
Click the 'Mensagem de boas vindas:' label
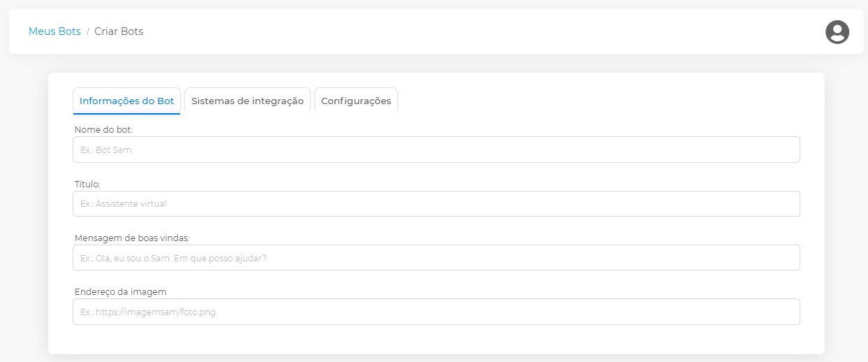[x=127, y=238]
